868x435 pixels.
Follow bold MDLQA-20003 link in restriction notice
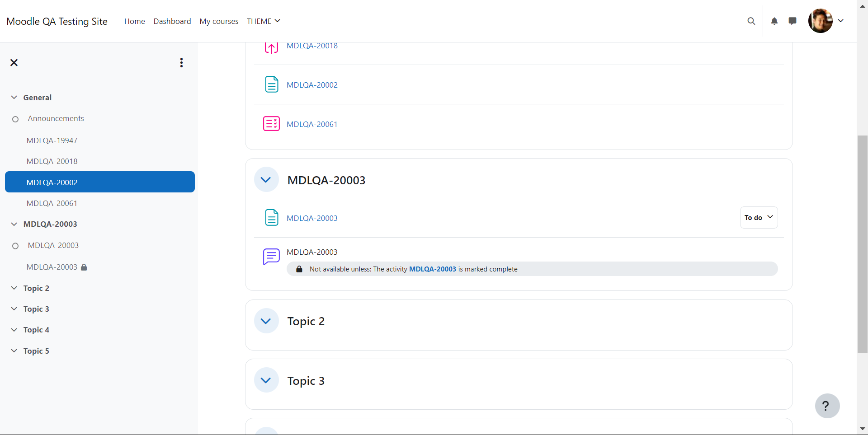pos(433,269)
